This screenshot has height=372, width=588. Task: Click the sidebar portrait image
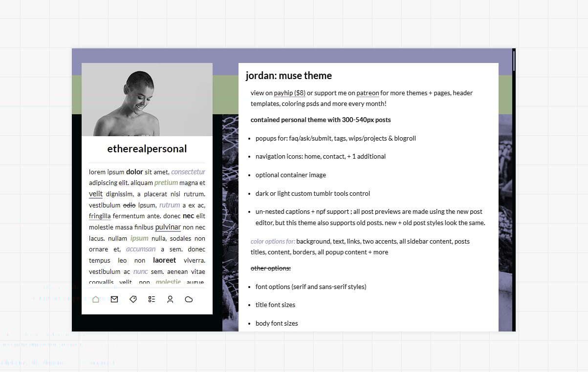click(x=147, y=100)
